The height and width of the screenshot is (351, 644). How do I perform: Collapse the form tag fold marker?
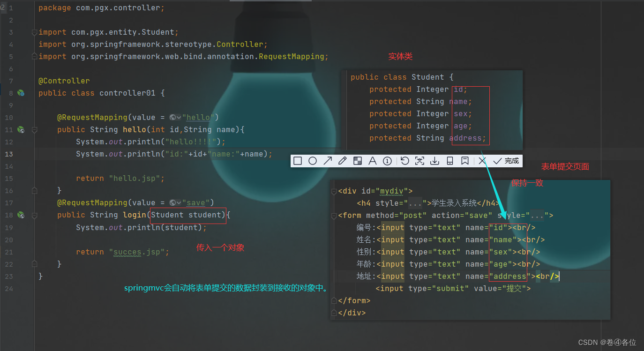pos(334,216)
